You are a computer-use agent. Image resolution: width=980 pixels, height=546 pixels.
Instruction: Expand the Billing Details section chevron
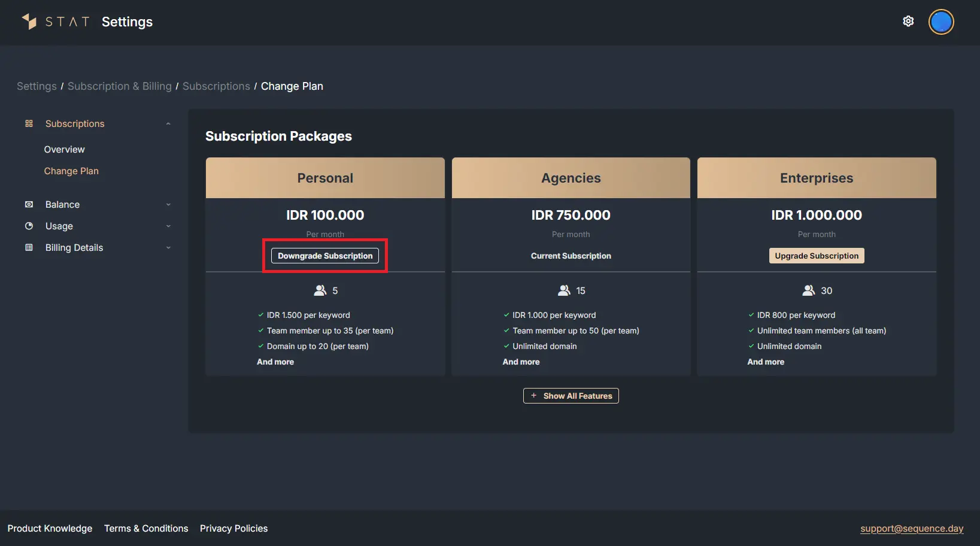(x=168, y=248)
